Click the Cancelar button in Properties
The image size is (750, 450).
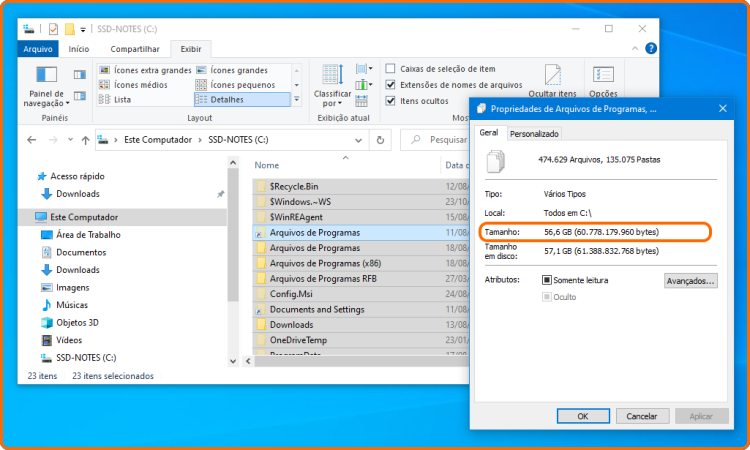[x=641, y=416]
